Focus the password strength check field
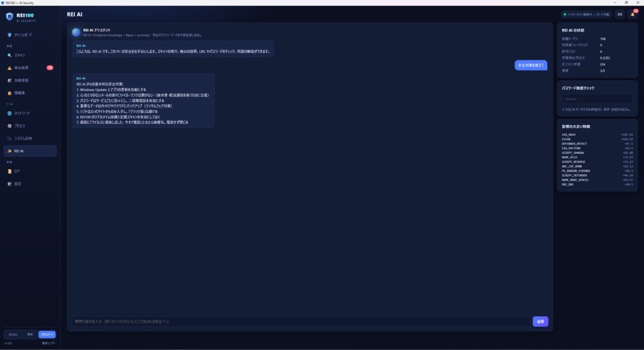 pyautogui.click(x=597, y=99)
